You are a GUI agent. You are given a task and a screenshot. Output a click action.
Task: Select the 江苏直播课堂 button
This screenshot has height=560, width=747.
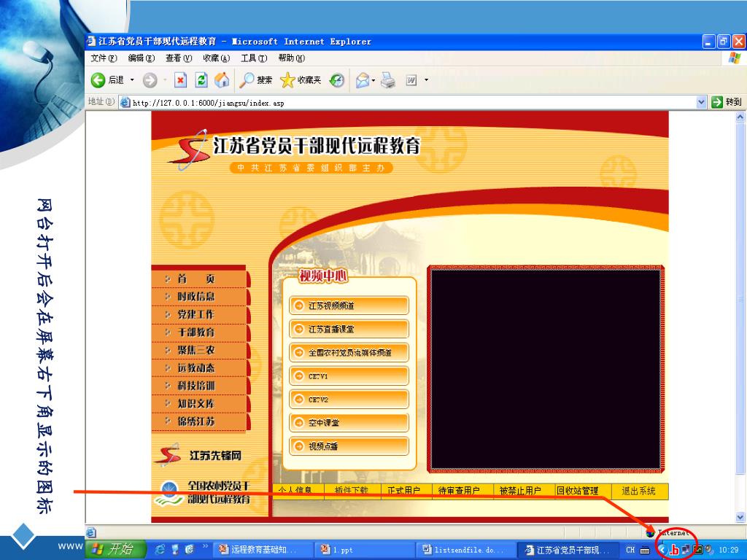point(349,329)
